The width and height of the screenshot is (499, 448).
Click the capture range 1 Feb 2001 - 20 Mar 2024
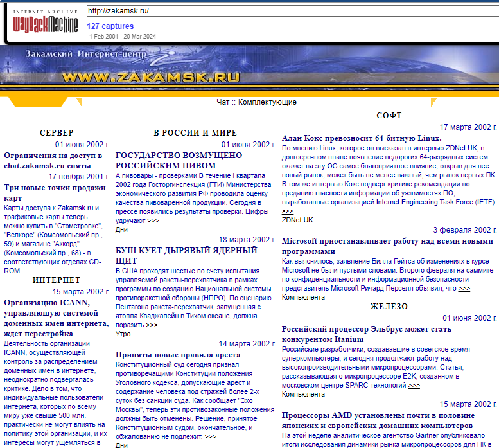point(123,36)
